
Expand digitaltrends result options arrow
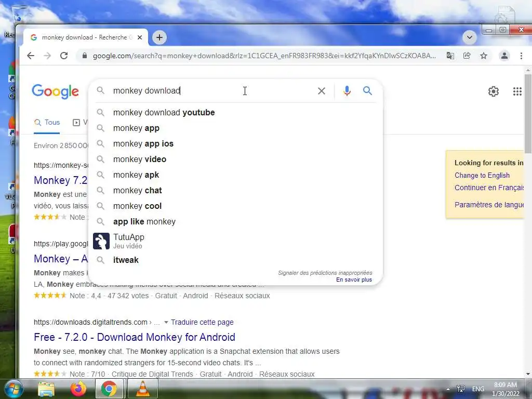pyautogui.click(x=166, y=322)
